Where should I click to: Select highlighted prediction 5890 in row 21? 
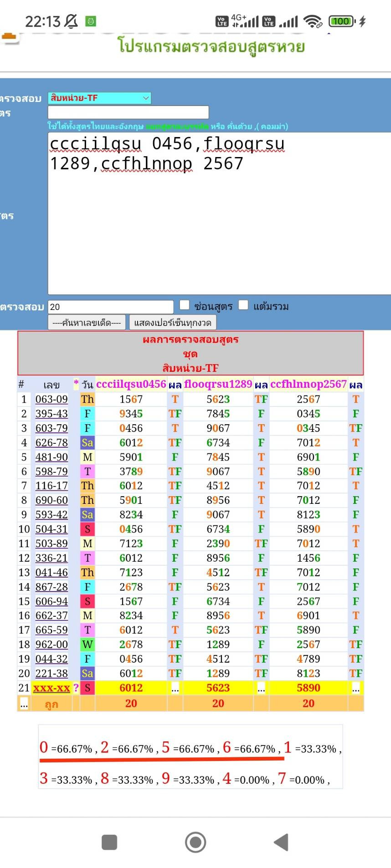click(309, 688)
